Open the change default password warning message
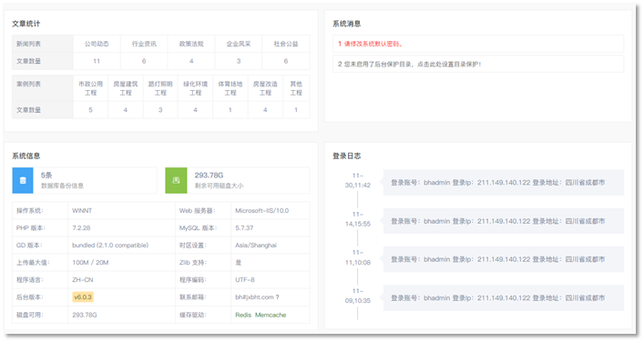The width and height of the screenshot is (644, 342). [x=478, y=44]
